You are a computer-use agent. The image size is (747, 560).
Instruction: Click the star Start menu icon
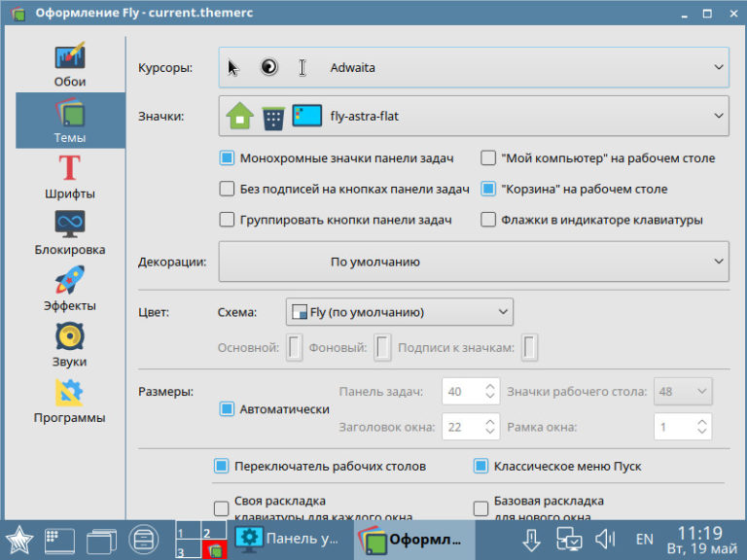(19, 539)
